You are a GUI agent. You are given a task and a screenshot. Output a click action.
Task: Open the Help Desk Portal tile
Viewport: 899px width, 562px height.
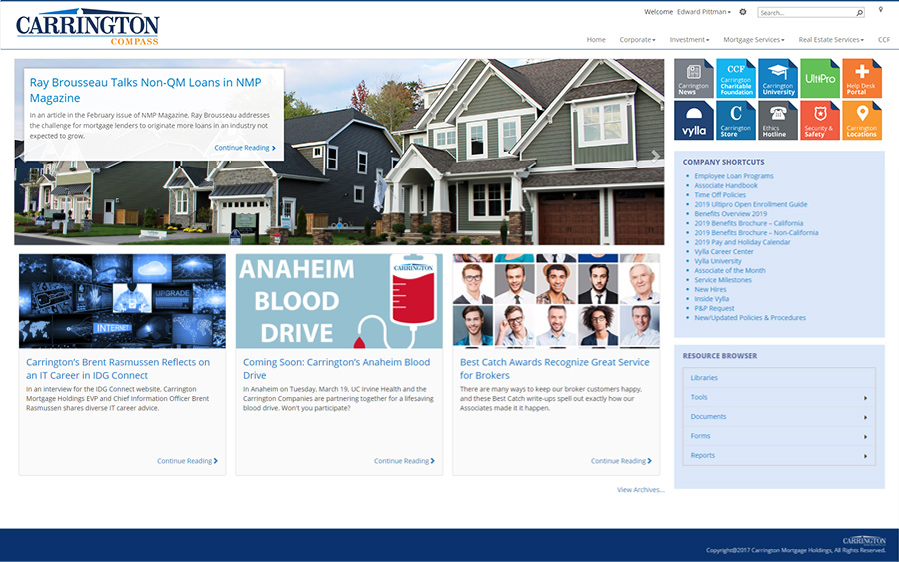862,79
